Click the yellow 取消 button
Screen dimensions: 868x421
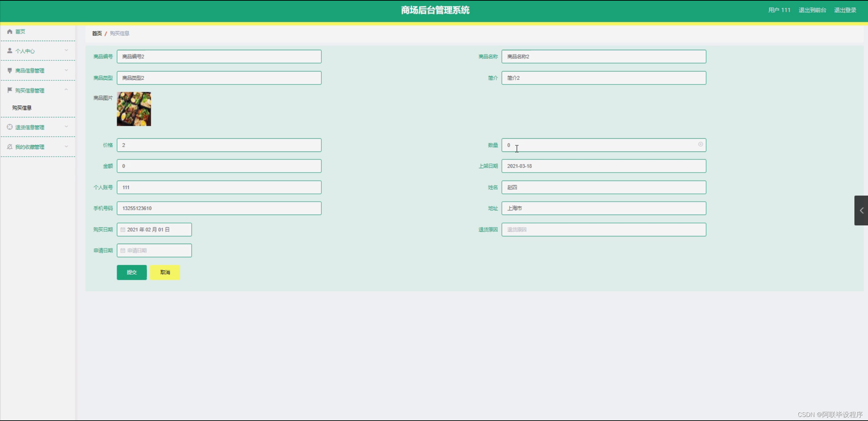(x=165, y=272)
